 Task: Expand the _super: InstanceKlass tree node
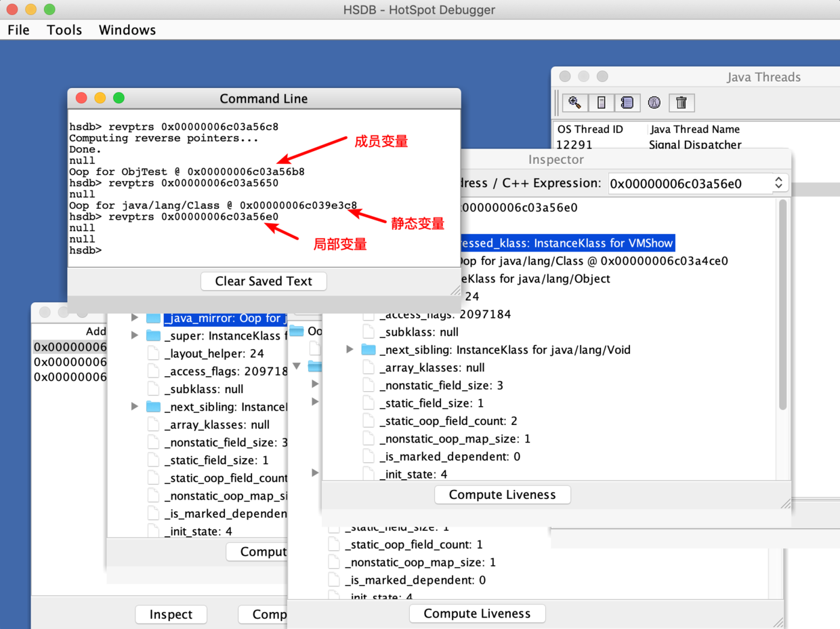pyautogui.click(x=135, y=336)
